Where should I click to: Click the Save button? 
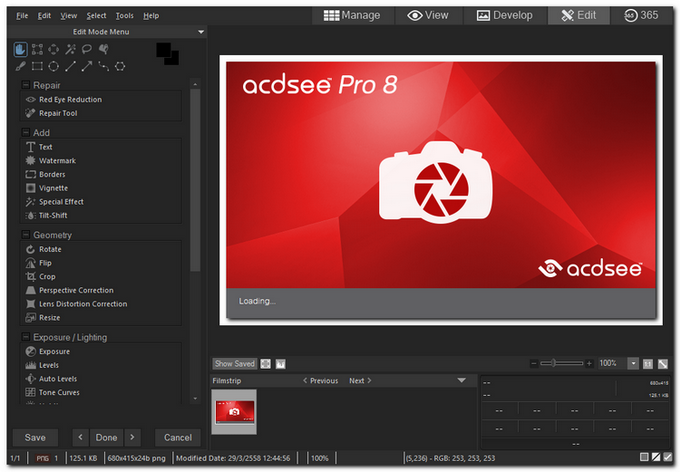tap(35, 438)
